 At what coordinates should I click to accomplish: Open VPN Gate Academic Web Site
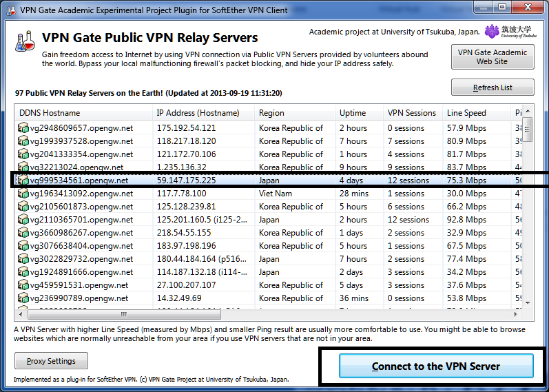pyautogui.click(x=493, y=56)
